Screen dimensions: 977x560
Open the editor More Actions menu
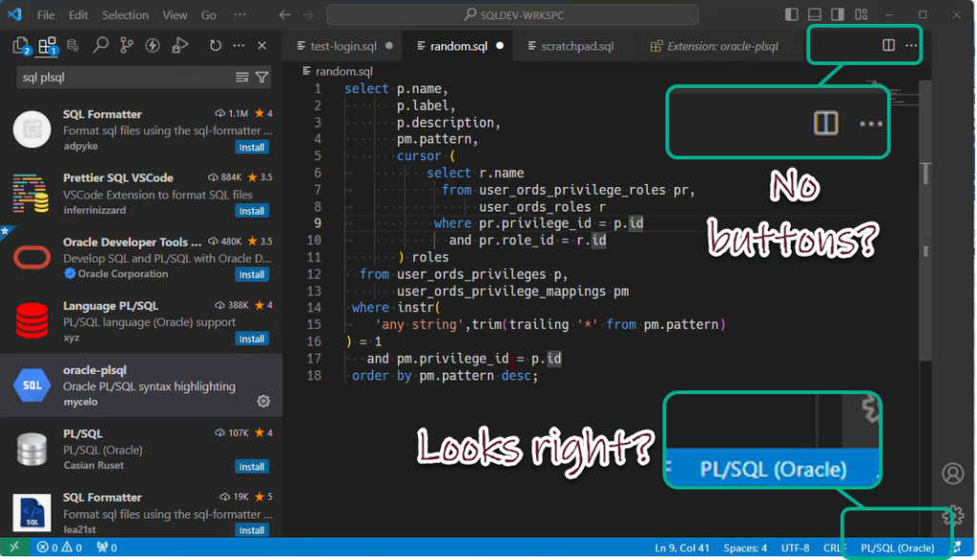tap(911, 45)
